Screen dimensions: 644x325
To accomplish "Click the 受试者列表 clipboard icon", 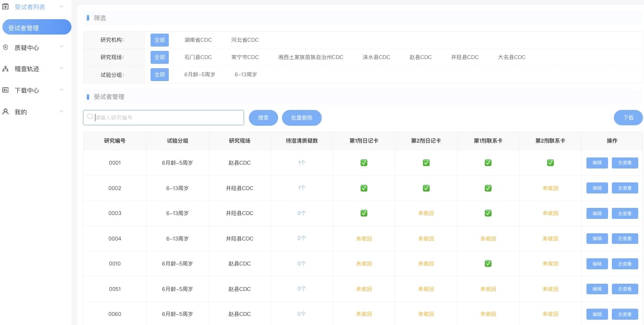I will pyautogui.click(x=6, y=7).
